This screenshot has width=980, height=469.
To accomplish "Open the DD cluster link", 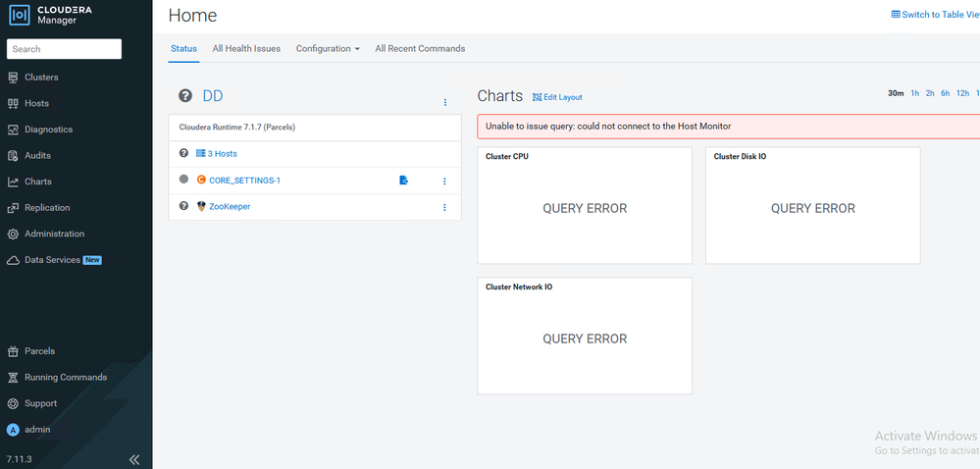I will click(213, 96).
